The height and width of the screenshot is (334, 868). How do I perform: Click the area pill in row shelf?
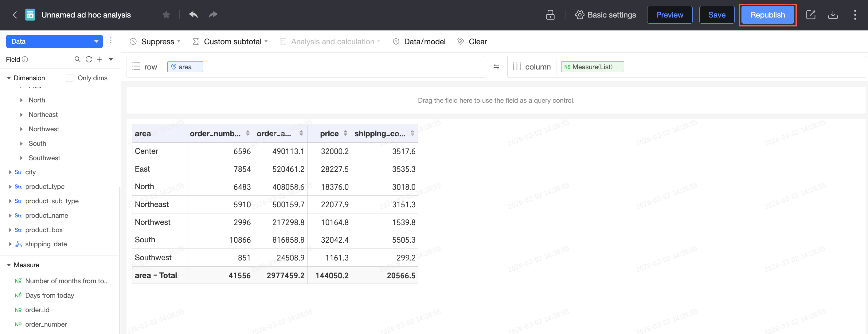(x=185, y=67)
